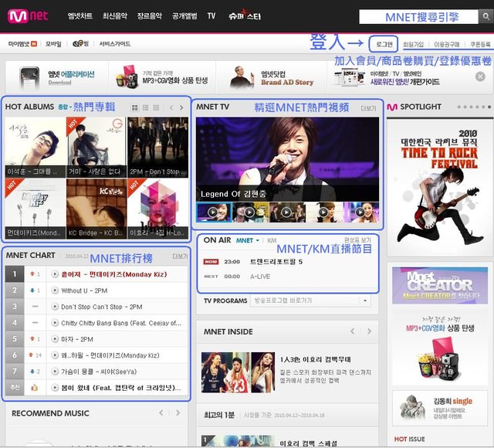
Task: Click the search input field
Action: pyautogui.click(x=418, y=16)
